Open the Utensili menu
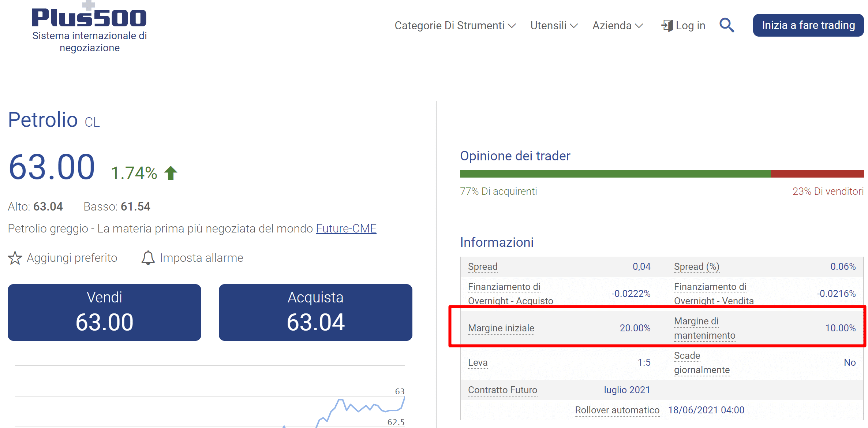 [x=554, y=25]
